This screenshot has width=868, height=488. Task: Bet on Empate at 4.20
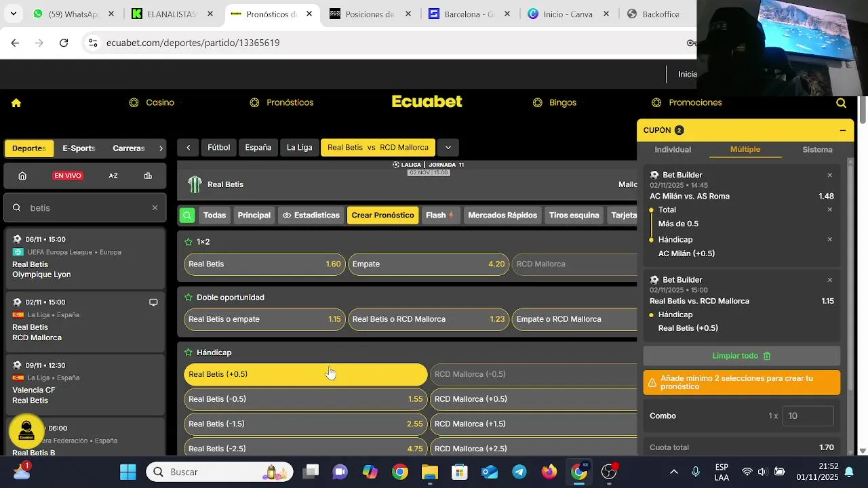click(x=429, y=264)
